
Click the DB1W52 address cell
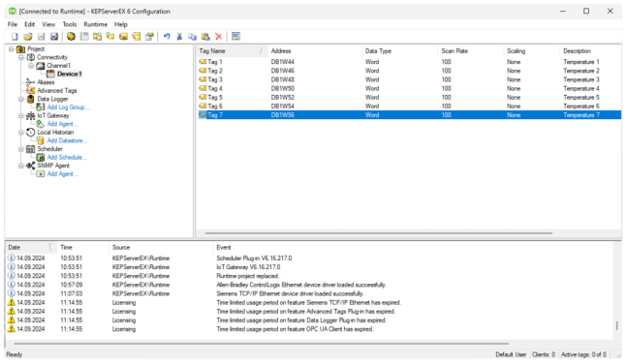[283, 97]
